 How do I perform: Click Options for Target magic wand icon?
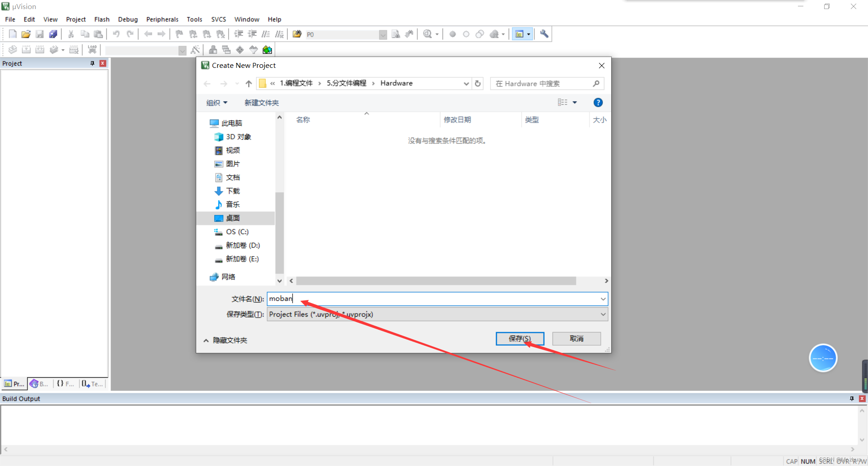click(x=195, y=50)
